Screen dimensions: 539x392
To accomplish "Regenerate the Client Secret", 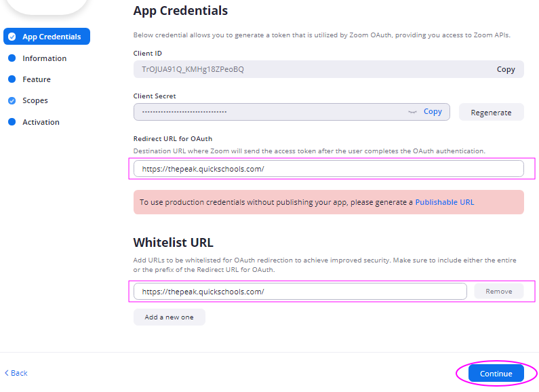I will coord(491,113).
